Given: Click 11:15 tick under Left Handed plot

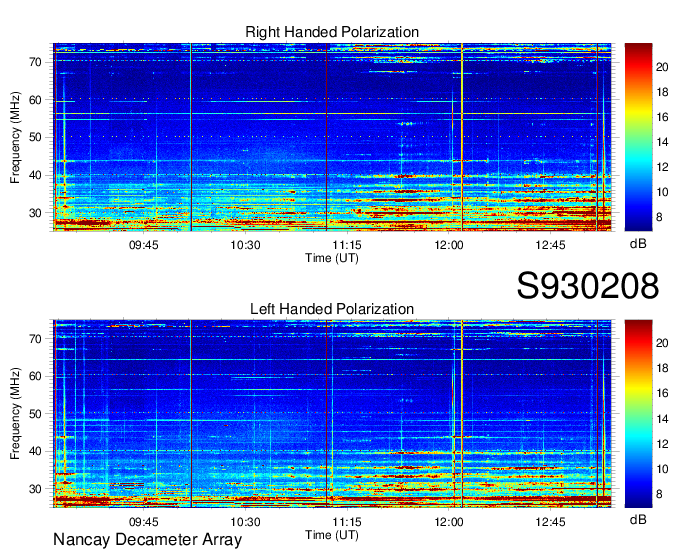Looking at the screenshot, I should point(347,522).
